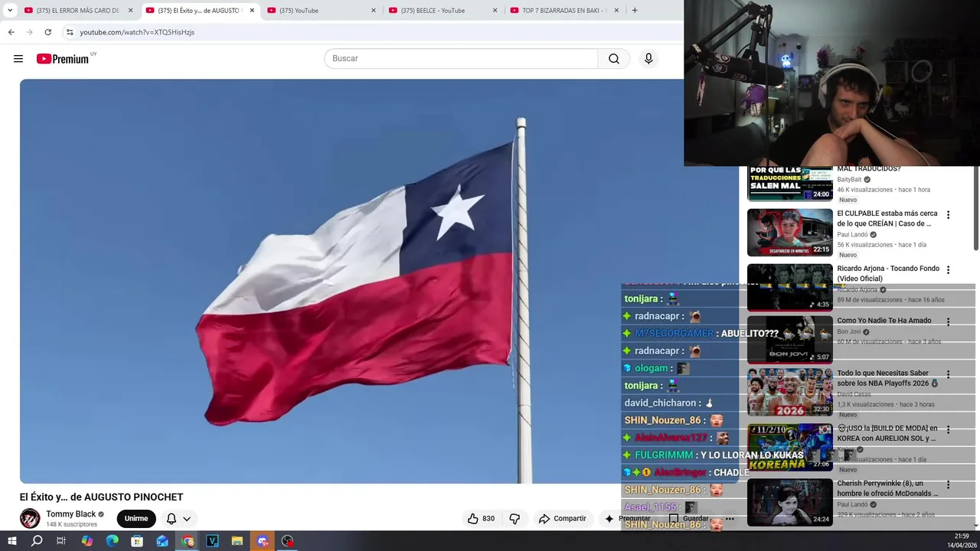Screen dimensions: 980x551
Task: Click the Unirme join button
Action: (136, 519)
